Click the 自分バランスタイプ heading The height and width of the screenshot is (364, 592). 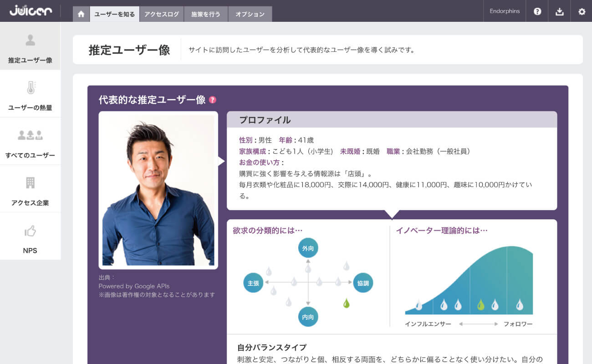click(272, 347)
